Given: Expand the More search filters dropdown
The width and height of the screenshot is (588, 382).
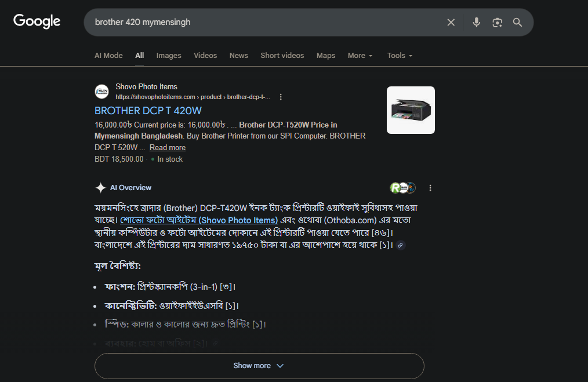Looking at the screenshot, I should click(360, 56).
